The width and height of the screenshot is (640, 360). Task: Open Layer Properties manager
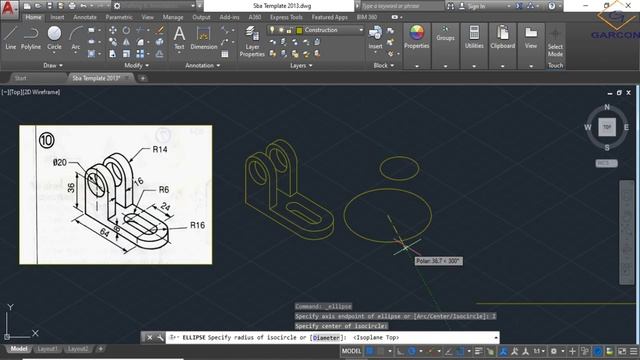(252, 41)
